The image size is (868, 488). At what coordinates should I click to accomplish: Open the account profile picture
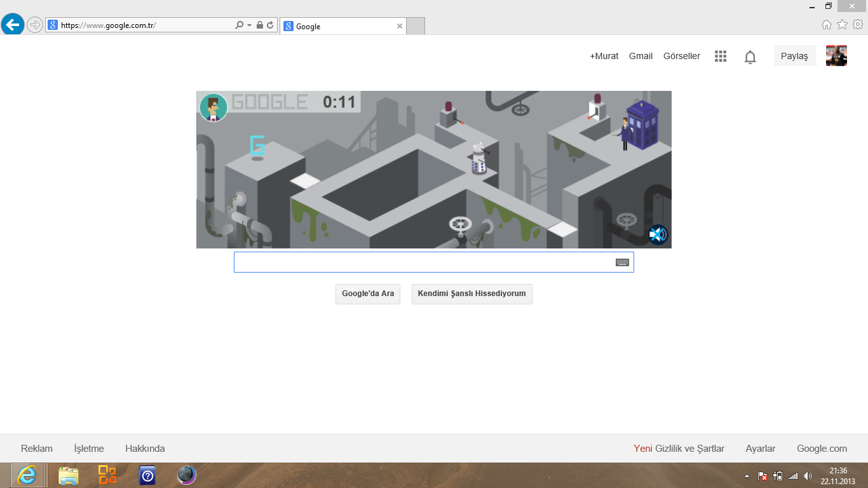pyautogui.click(x=836, y=56)
